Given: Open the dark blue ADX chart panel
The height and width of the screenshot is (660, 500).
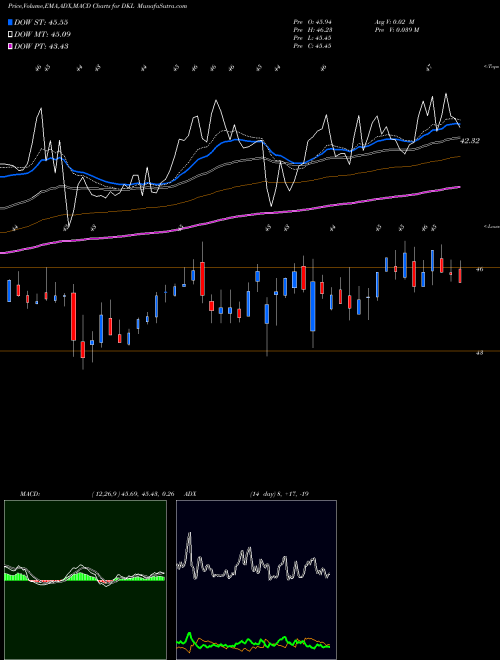Looking at the screenshot, I should (256, 580).
